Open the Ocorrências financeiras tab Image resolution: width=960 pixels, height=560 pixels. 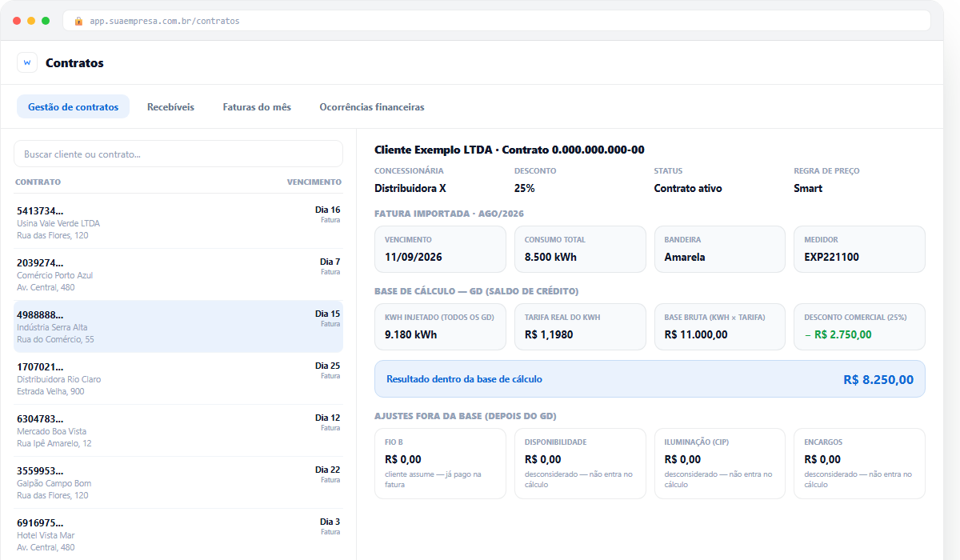coord(372,106)
